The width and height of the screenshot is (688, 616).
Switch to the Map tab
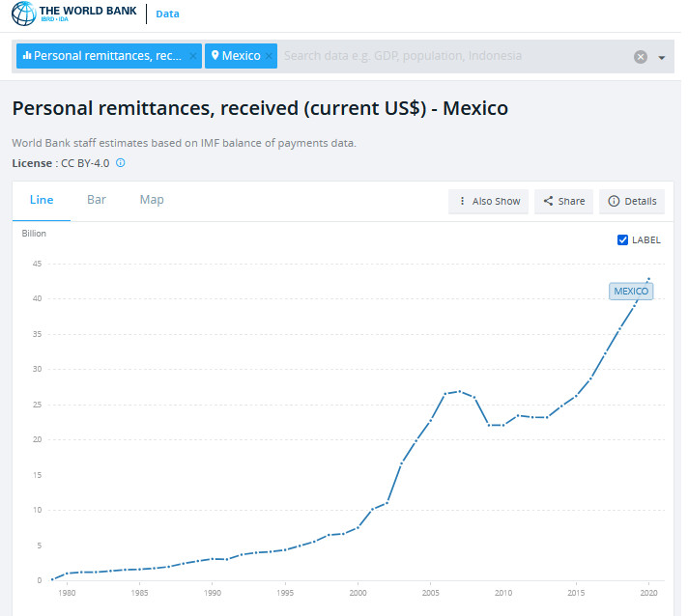(x=152, y=200)
